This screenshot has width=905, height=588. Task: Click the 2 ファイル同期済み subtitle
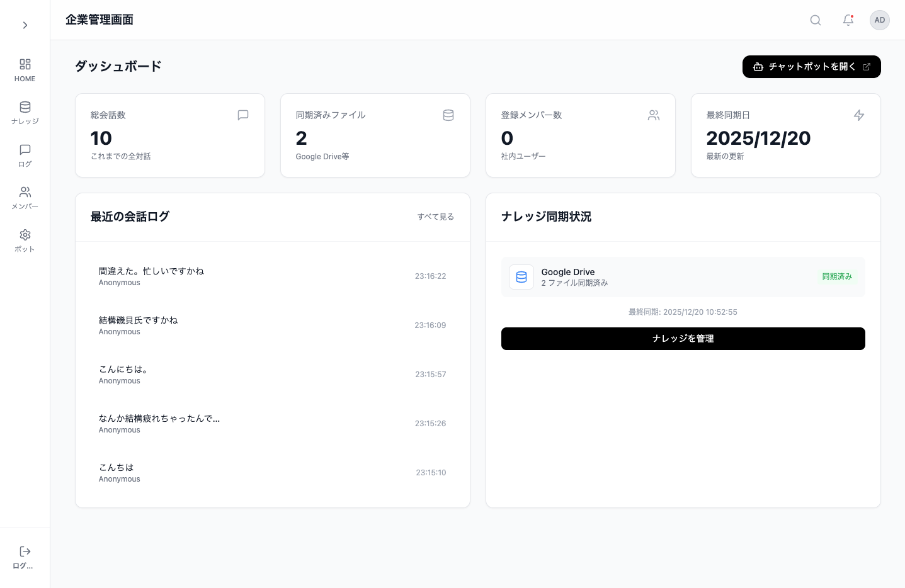[x=574, y=283]
